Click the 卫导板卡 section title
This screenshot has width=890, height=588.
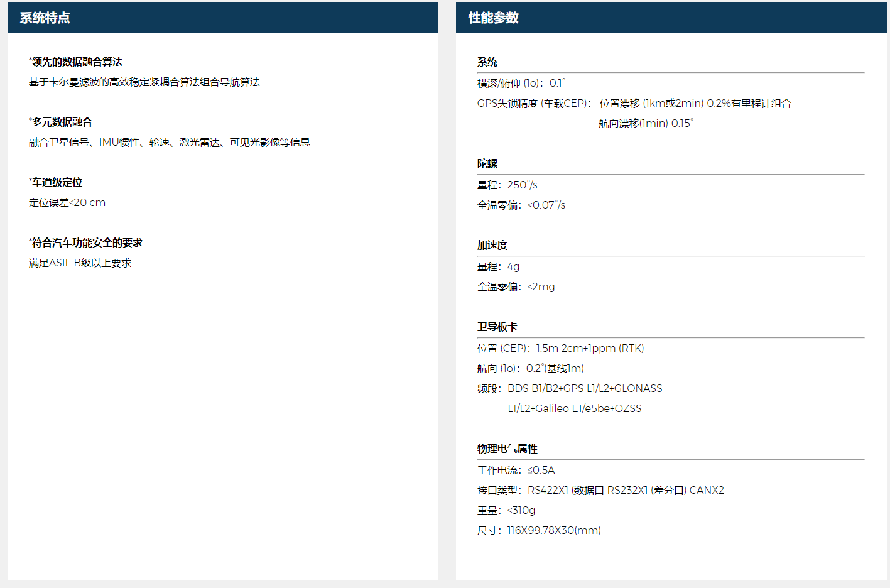497,327
